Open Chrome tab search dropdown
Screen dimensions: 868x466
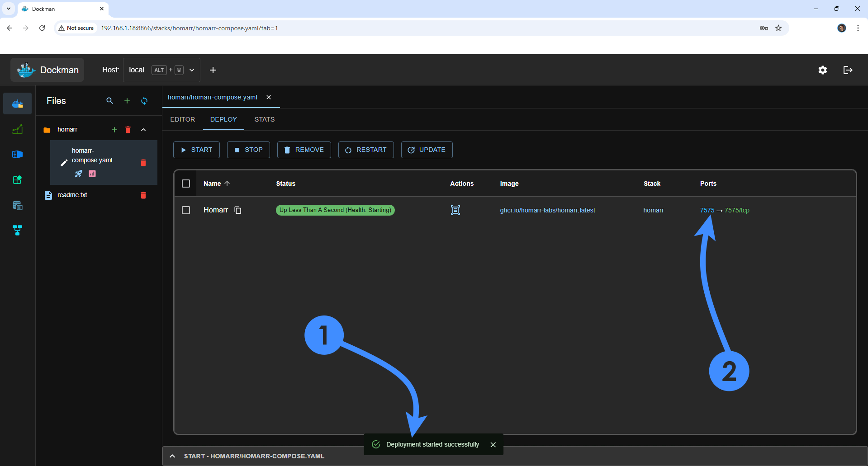click(9, 9)
